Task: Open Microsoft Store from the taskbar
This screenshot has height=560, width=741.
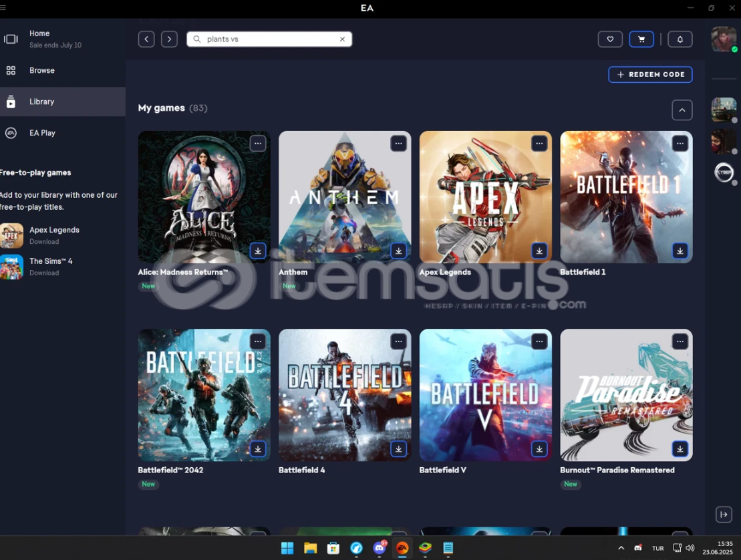Action: click(333, 548)
